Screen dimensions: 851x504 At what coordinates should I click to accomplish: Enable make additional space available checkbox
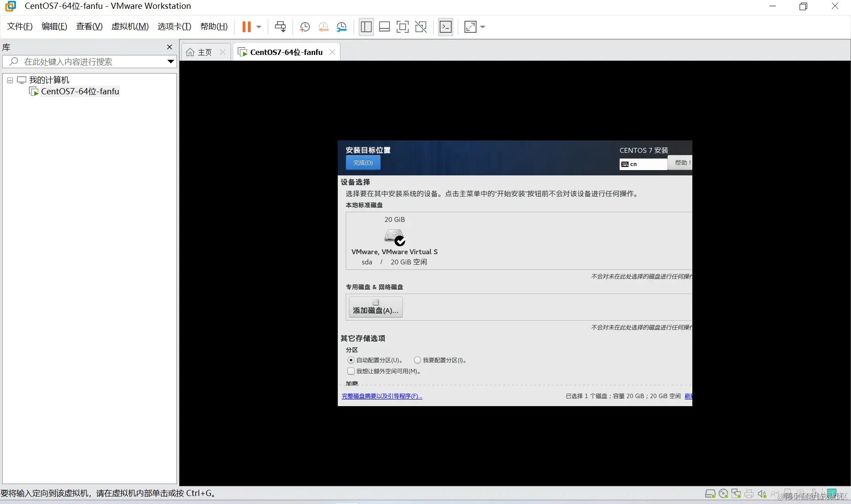click(351, 371)
